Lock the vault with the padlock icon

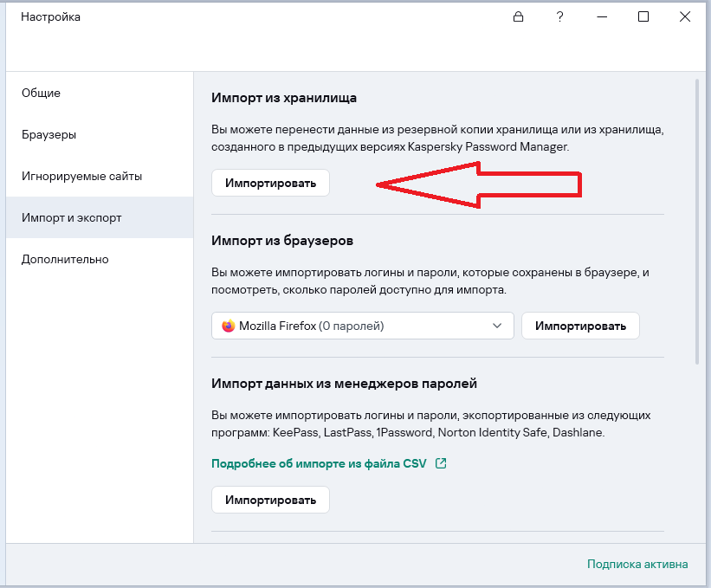(x=518, y=17)
